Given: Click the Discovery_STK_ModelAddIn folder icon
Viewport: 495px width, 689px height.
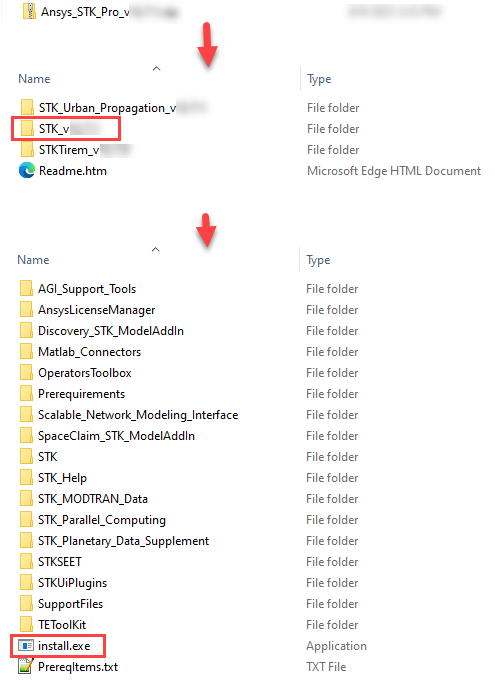Looking at the screenshot, I should [x=26, y=330].
